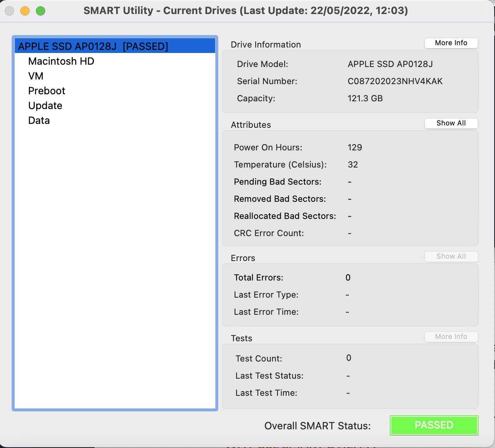
Task: Click the Drive Model label
Action: (263, 64)
